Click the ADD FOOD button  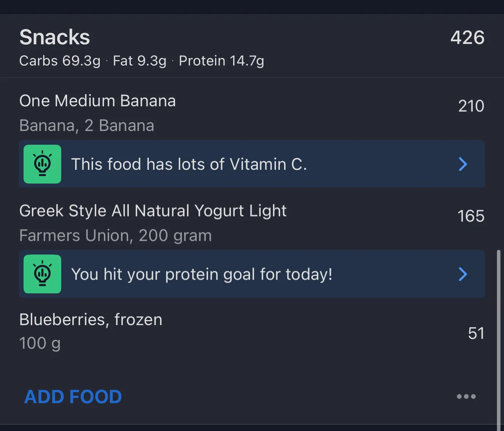coord(73,396)
